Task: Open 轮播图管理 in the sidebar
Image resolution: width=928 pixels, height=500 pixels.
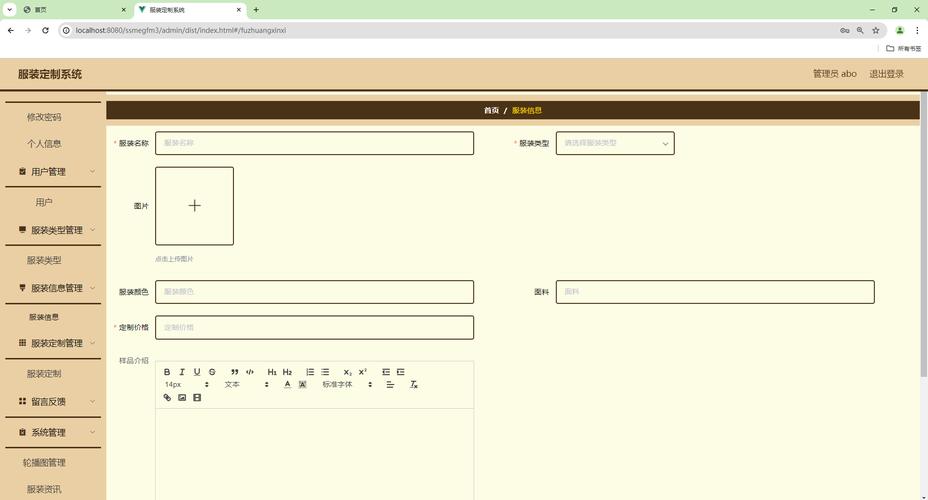Action: [x=44, y=463]
